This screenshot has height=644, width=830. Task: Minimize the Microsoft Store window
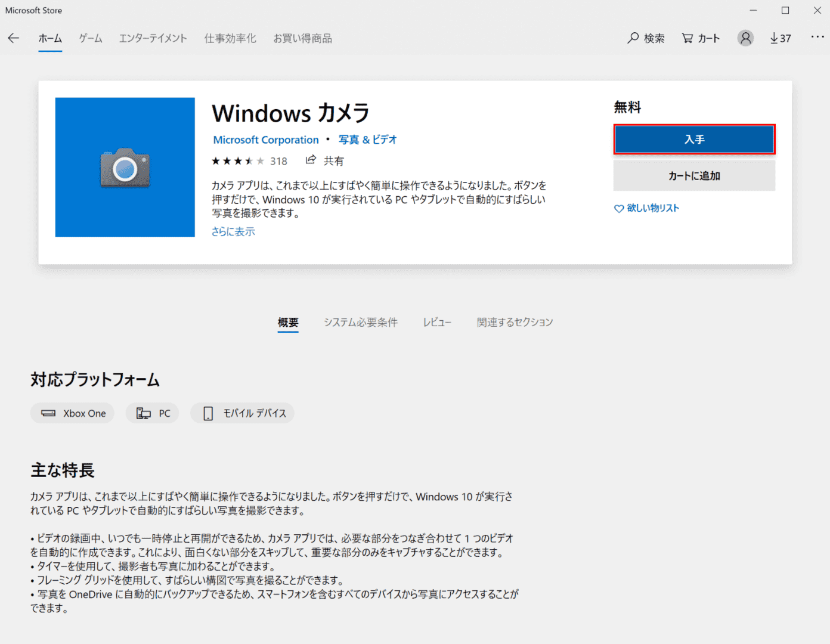pos(754,10)
